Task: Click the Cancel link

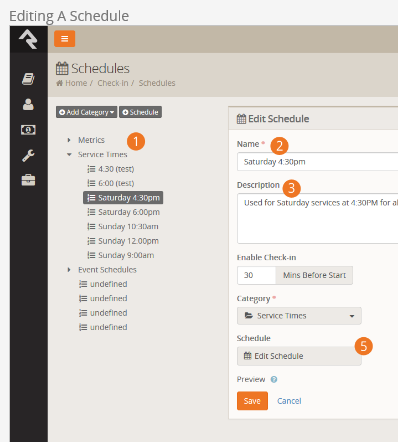Action: [289, 401]
